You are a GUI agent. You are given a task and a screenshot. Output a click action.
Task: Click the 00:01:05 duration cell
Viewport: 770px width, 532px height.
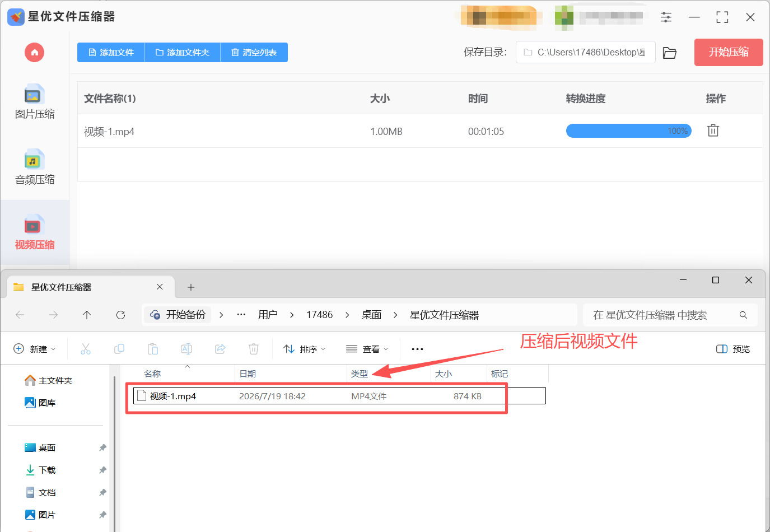pos(486,132)
